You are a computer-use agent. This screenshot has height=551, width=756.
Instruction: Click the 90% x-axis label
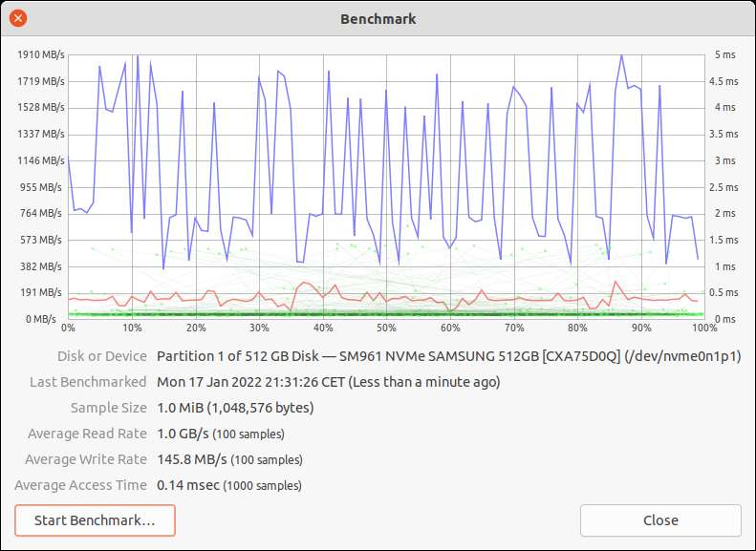(641, 328)
